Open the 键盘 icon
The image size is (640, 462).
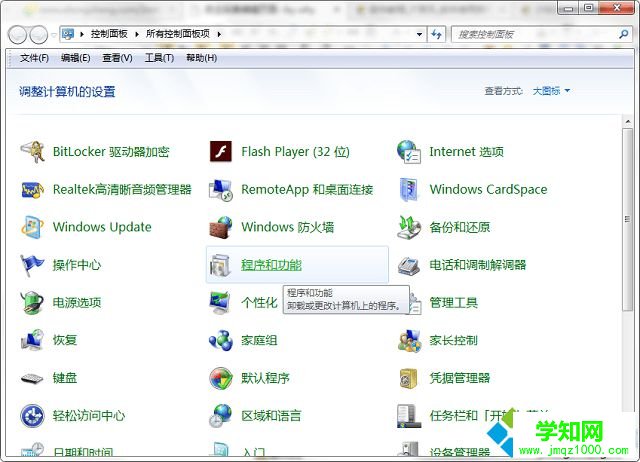pos(33,378)
